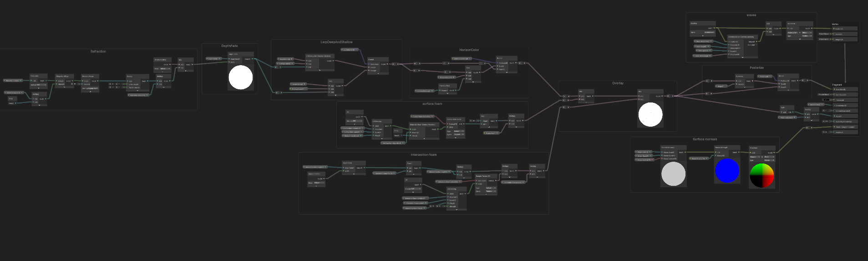Select the Vertex stack header
The image size is (868, 261).
[836, 24]
